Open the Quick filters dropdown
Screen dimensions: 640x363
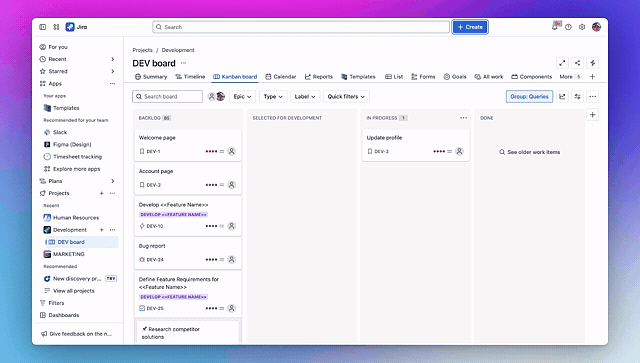click(346, 97)
